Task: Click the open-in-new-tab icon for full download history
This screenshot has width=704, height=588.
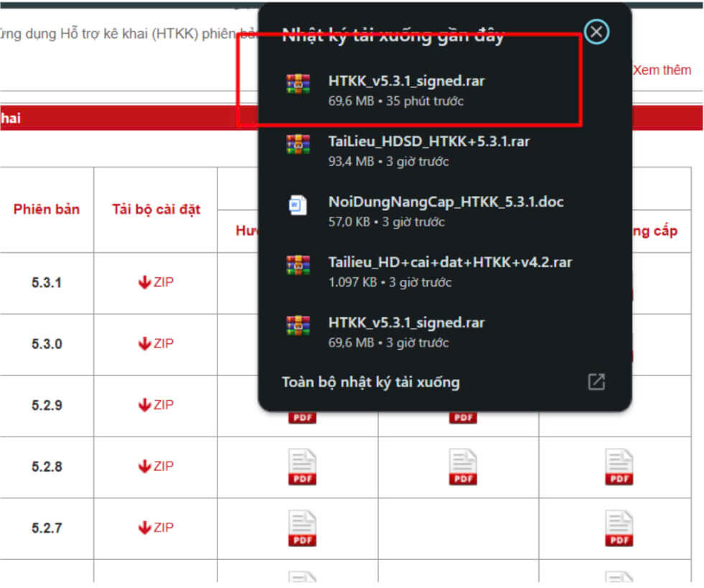Action: coord(596,382)
